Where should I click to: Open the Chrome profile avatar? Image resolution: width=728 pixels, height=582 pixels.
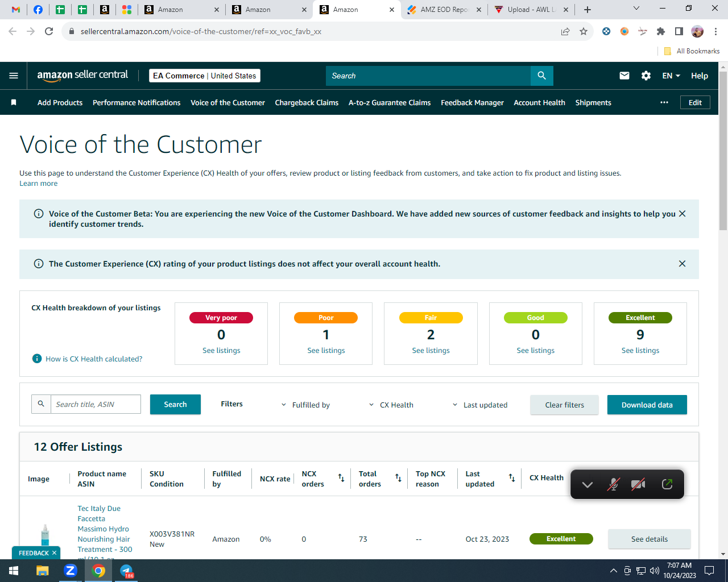click(x=697, y=31)
